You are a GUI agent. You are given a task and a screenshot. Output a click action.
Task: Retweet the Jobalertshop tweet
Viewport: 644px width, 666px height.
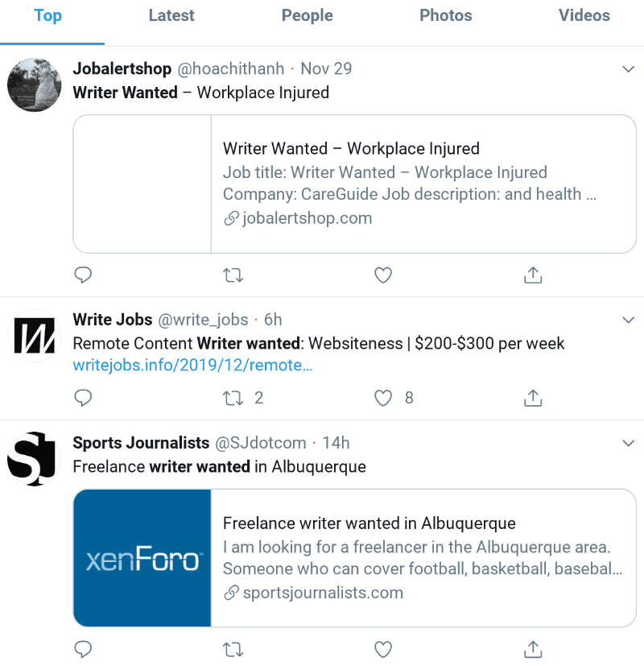click(233, 275)
